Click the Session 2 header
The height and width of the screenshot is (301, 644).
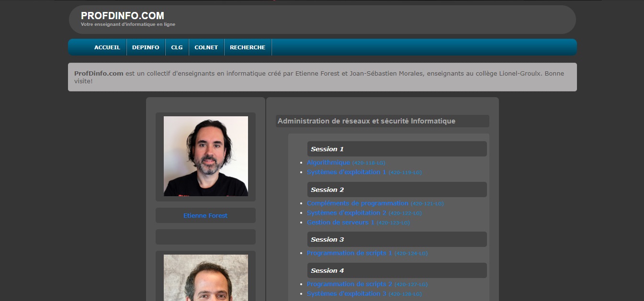point(397,190)
